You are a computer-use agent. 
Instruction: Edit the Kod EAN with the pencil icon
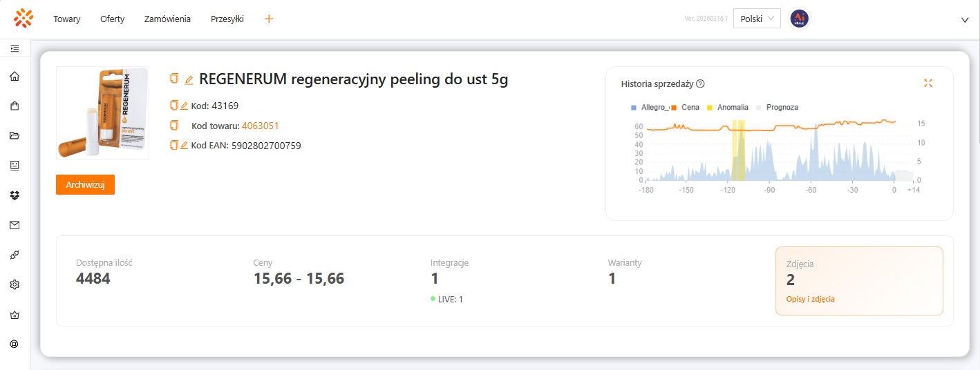point(184,145)
